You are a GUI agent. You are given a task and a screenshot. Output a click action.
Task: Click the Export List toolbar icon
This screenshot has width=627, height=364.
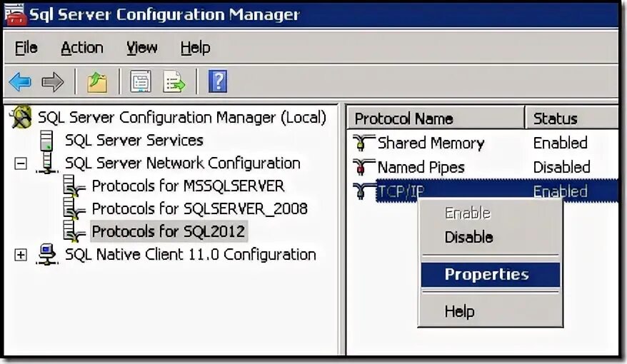point(174,82)
